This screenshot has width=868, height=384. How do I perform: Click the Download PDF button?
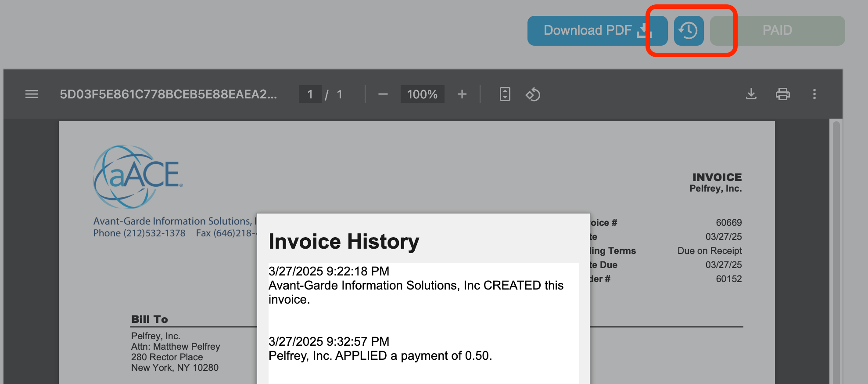[x=597, y=31]
